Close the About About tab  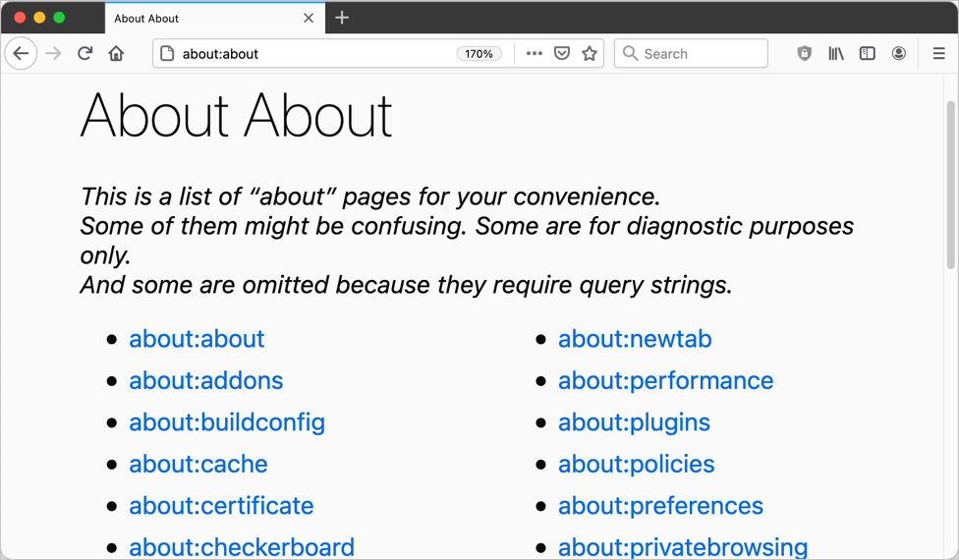coord(309,18)
